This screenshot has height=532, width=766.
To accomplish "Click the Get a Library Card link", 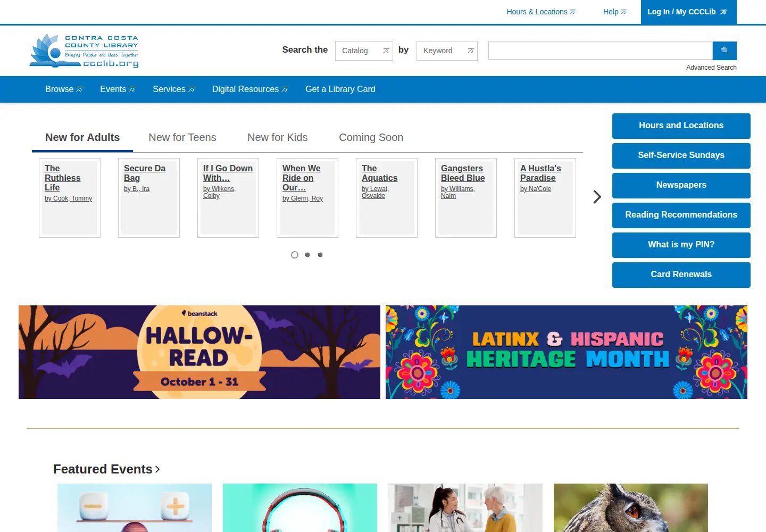I will click(x=340, y=89).
